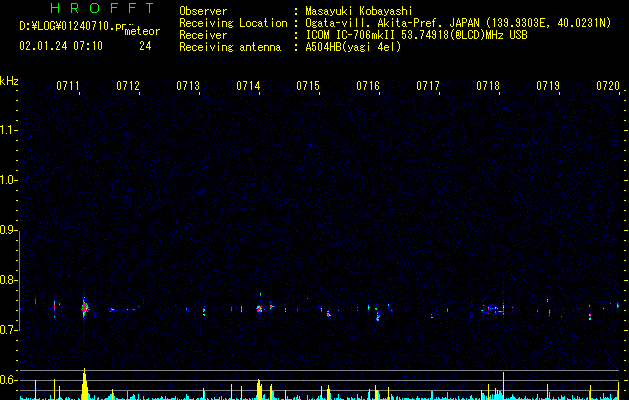Click the Observer label
This screenshot has width=629, height=400.
click(203, 11)
